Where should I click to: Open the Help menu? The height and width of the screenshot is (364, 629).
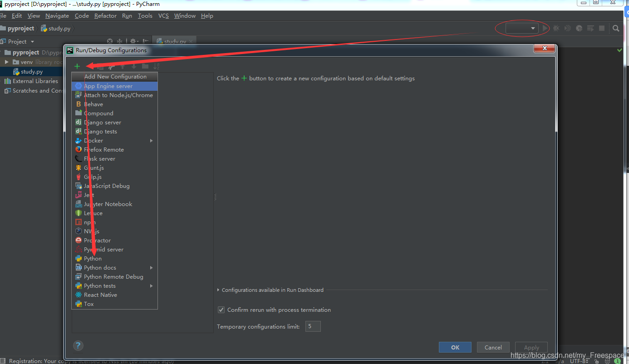207,15
